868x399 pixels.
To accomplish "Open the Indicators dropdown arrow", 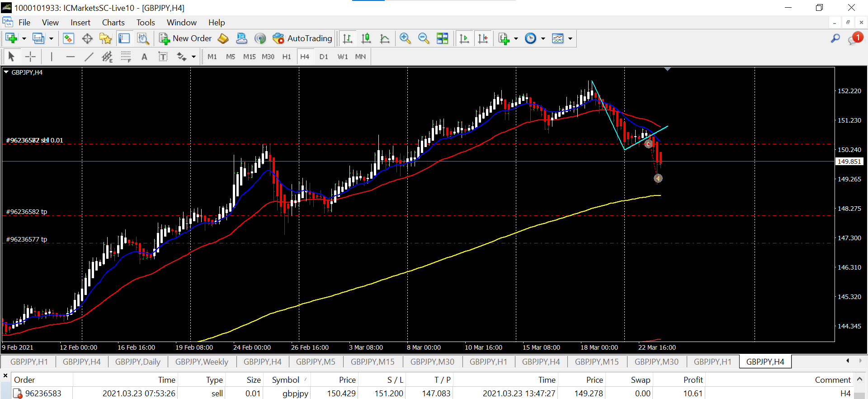I will [x=516, y=38].
